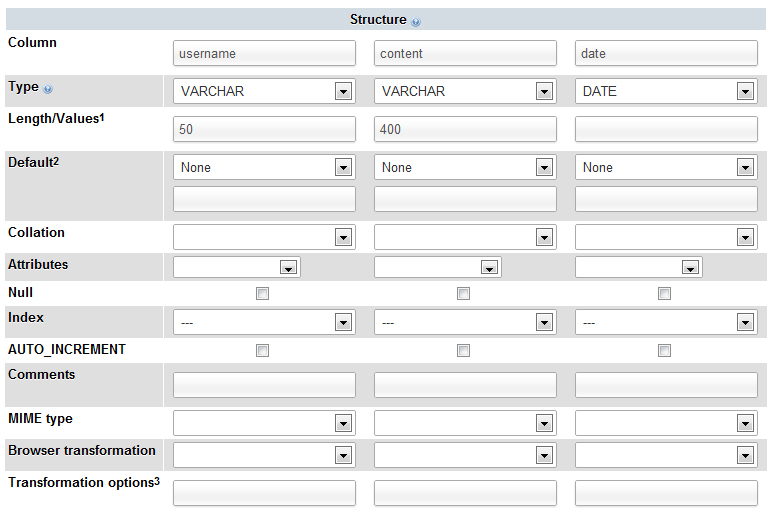Open Default dropdown for the date column
This screenshot has height=521, width=779.
coord(666,167)
